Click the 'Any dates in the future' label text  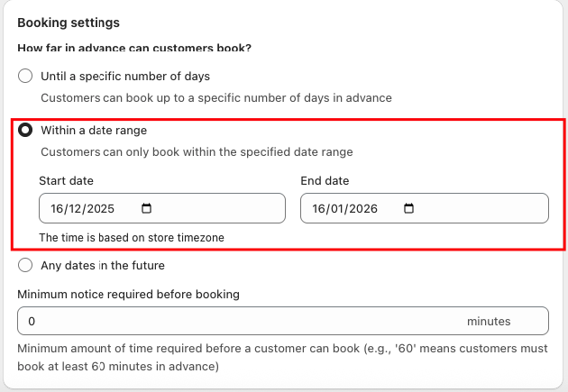(x=103, y=265)
